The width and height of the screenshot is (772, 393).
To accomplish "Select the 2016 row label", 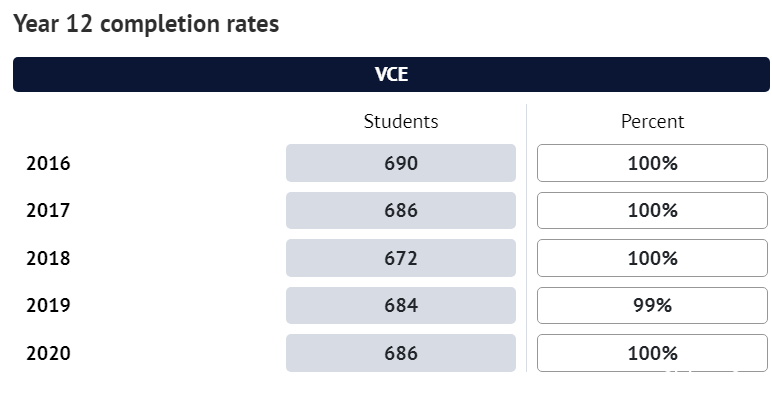I will point(48,163).
